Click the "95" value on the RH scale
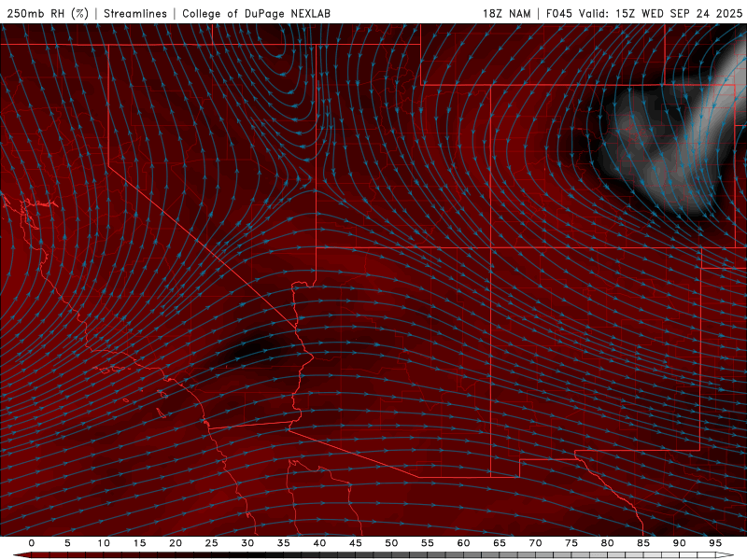Viewport: 747px width, 560px height. [715, 543]
